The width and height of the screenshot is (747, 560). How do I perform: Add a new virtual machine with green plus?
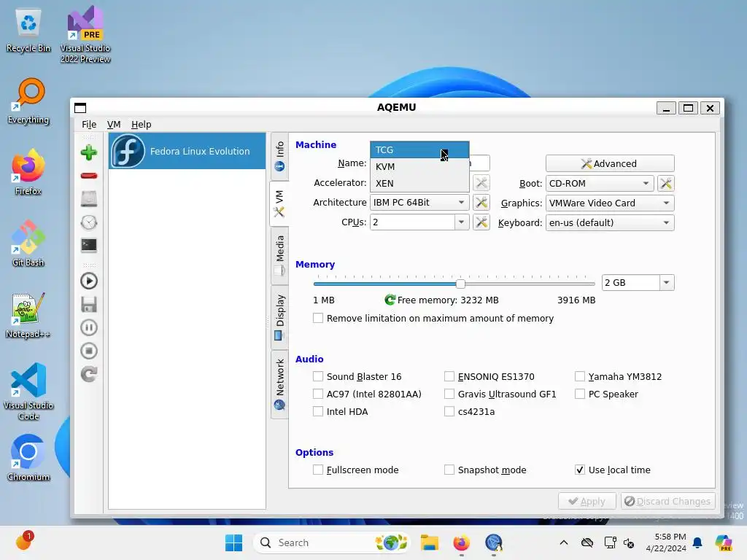(x=88, y=152)
